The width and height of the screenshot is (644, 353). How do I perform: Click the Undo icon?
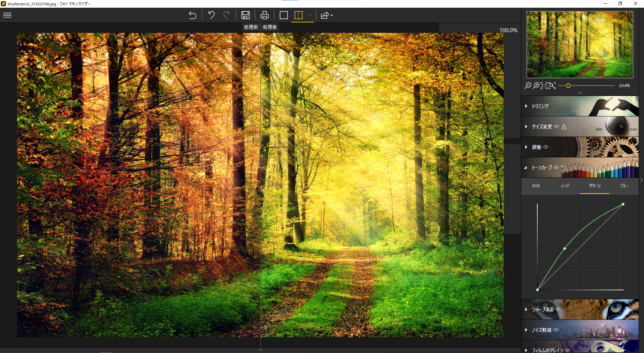pos(211,15)
